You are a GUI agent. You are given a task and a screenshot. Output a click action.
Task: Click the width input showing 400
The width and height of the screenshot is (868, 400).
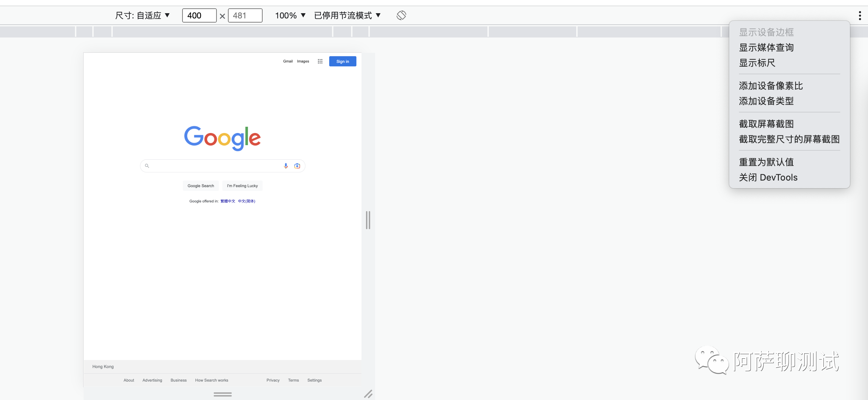tap(199, 16)
